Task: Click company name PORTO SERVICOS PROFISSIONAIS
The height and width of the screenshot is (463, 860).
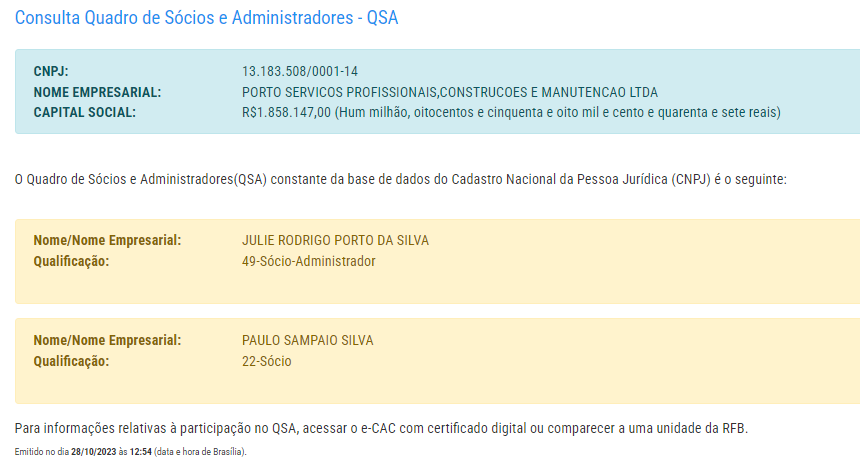Action: click(450, 92)
